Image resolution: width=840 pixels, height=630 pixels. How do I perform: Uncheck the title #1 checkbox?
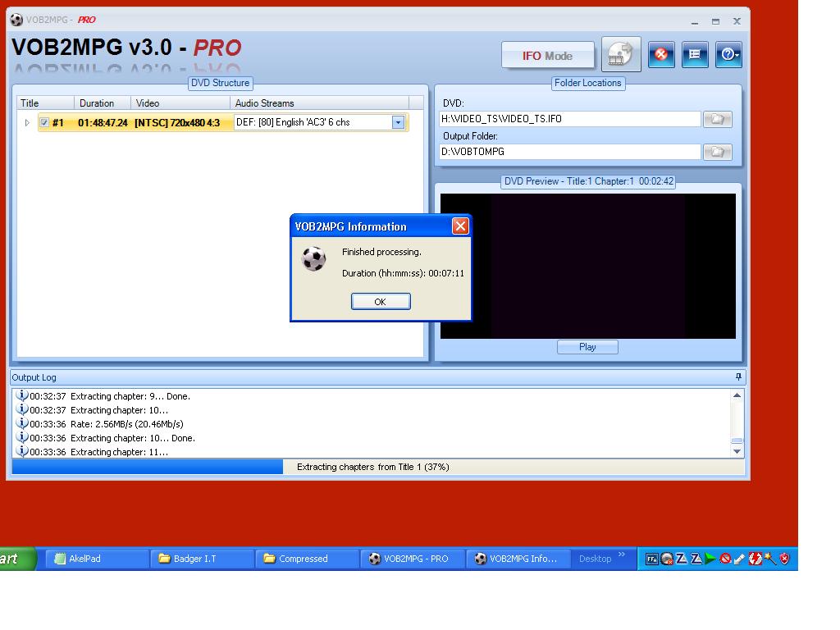tap(44, 122)
